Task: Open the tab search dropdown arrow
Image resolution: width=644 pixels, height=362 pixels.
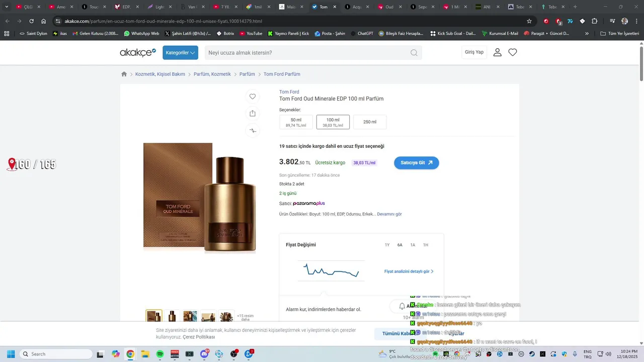Action: click(7, 7)
